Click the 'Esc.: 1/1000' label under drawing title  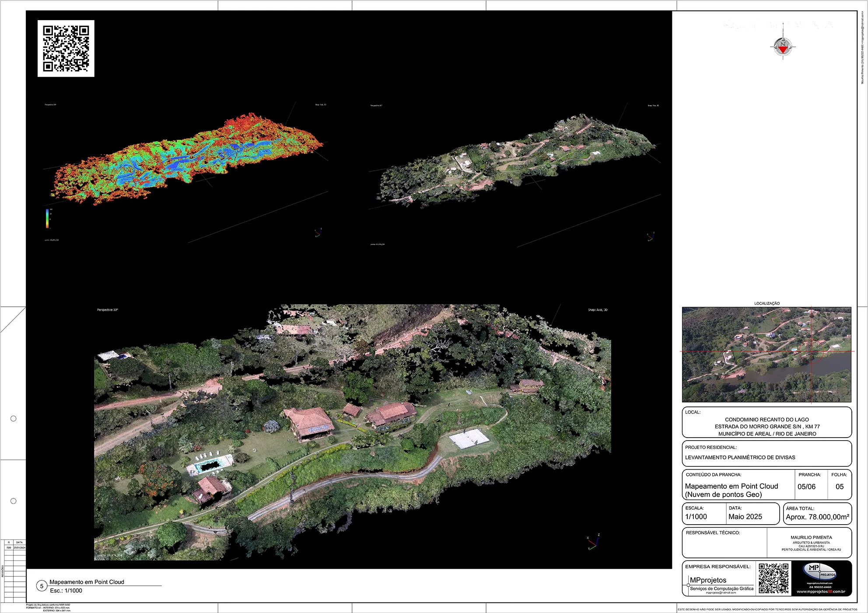[x=66, y=591]
